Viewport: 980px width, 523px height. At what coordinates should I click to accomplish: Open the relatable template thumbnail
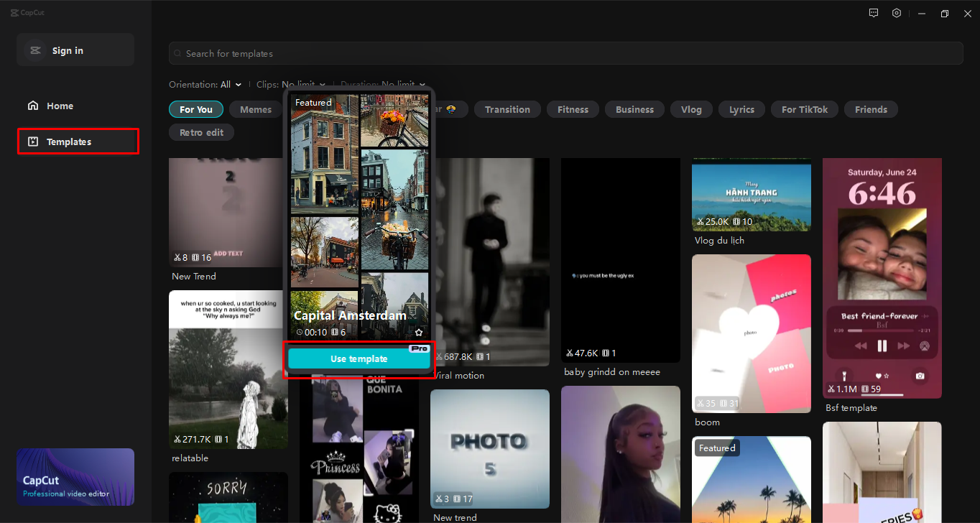(x=228, y=370)
